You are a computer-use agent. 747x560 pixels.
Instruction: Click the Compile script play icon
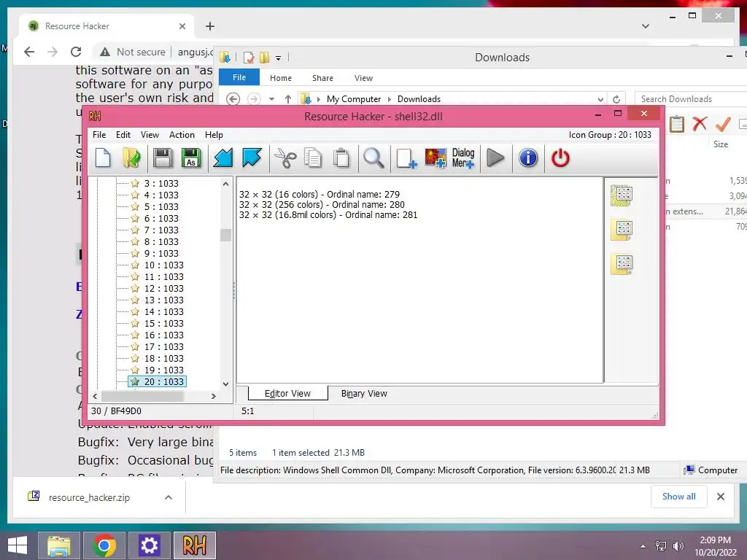pyautogui.click(x=495, y=158)
